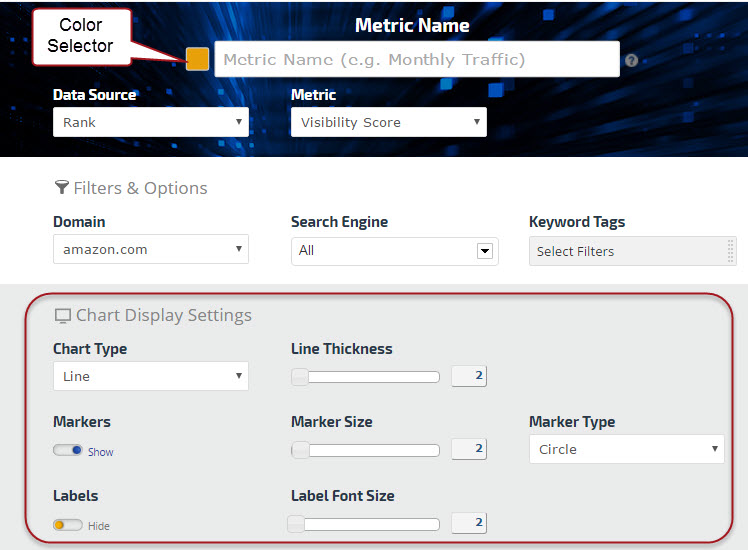The image size is (748, 550).
Task: Click the Label Font Size value box
Action: (x=469, y=523)
